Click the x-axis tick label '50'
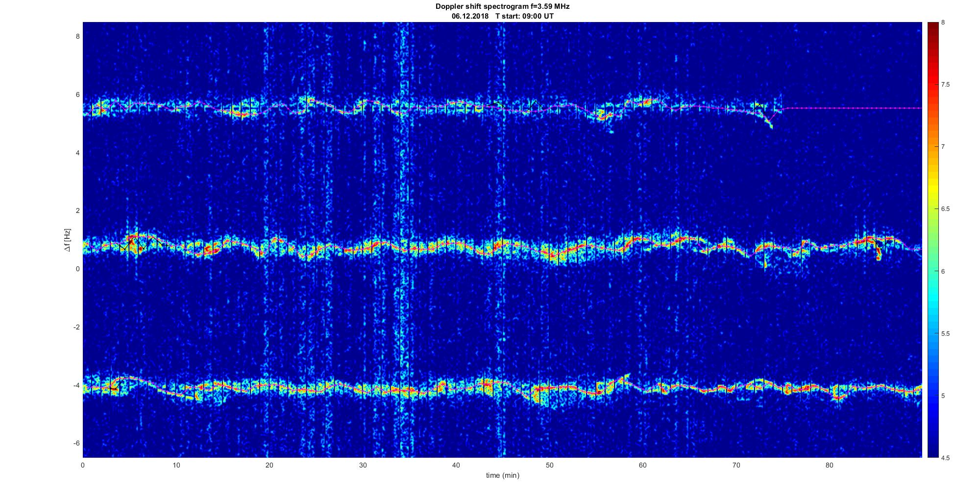 coord(549,465)
